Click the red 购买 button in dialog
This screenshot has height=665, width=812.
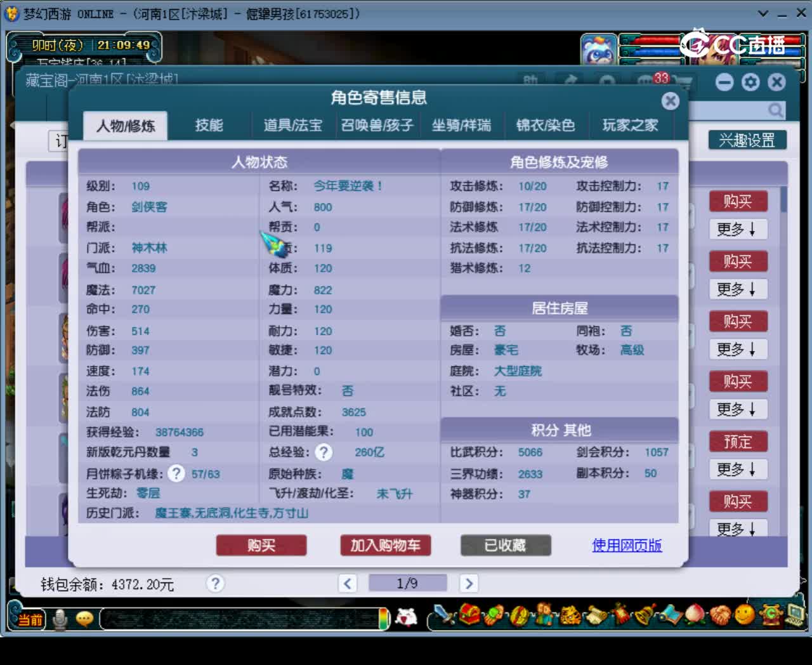click(261, 545)
